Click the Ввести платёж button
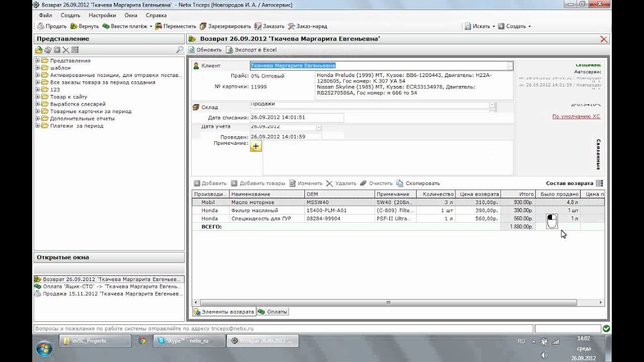The width and height of the screenshot is (644, 362). coord(125,26)
